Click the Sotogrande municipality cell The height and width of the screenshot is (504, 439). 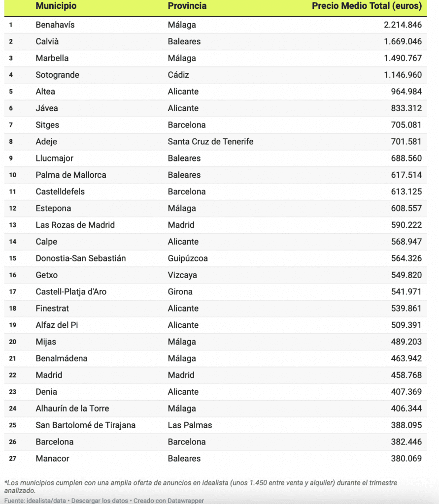tap(57, 75)
